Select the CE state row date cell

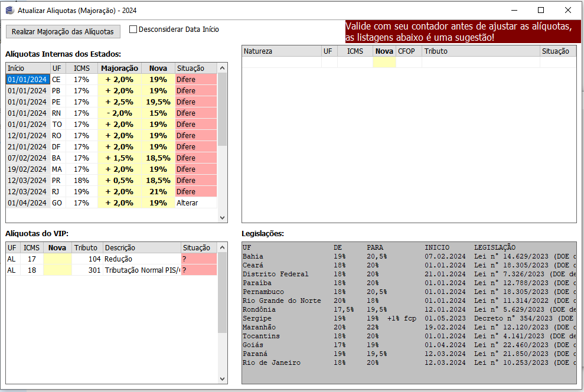[x=27, y=80]
